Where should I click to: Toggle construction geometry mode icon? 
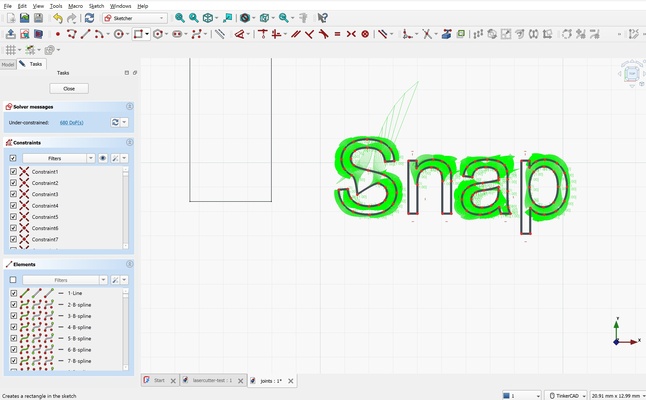pos(220,34)
